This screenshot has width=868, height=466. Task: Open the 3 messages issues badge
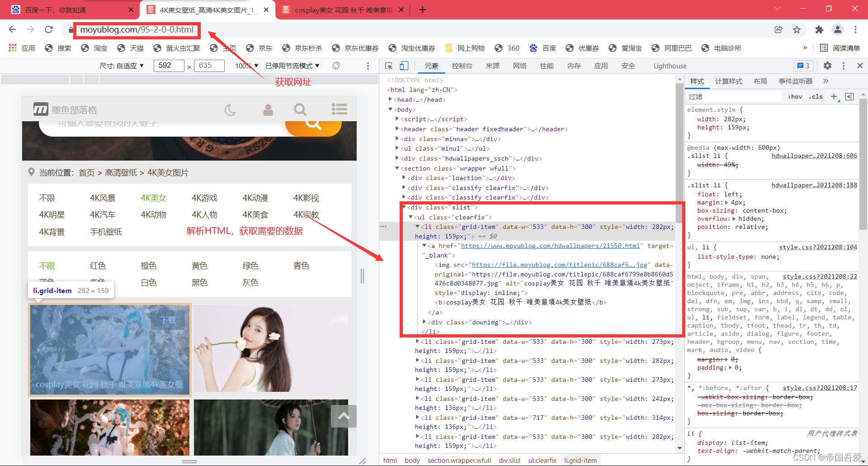(803, 66)
